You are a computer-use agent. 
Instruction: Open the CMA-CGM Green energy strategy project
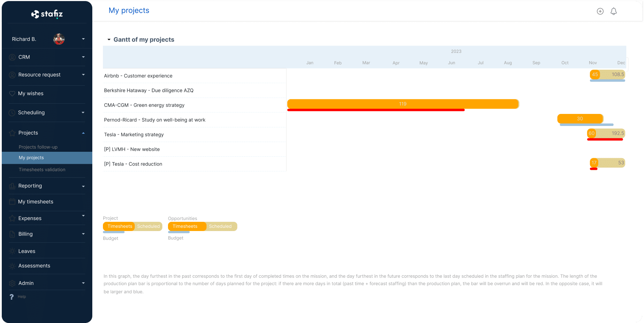click(x=144, y=105)
